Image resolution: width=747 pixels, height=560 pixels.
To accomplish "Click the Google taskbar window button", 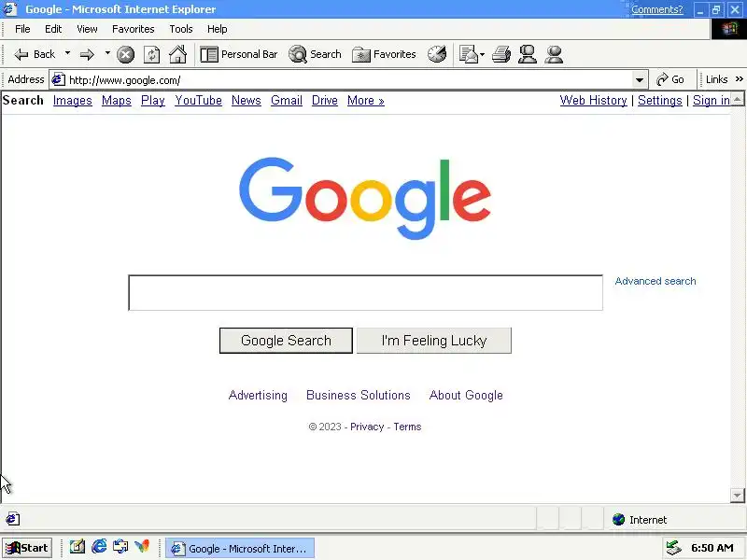I will click(240, 548).
